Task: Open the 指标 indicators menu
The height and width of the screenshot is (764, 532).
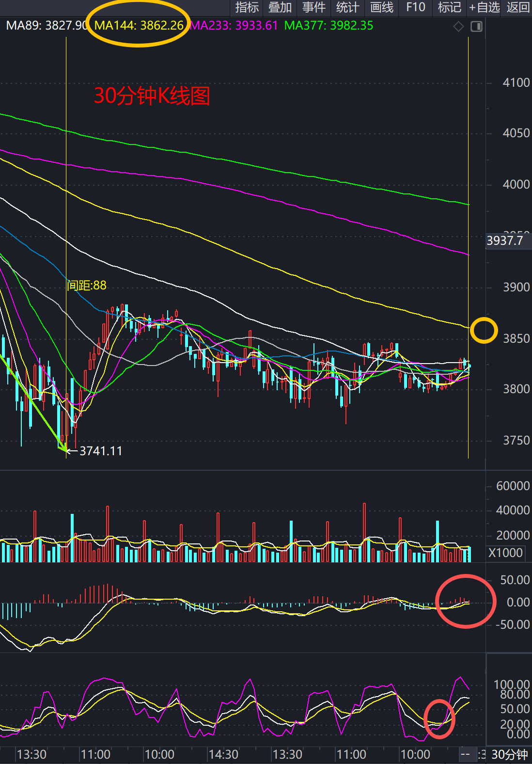Action: pos(247,7)
